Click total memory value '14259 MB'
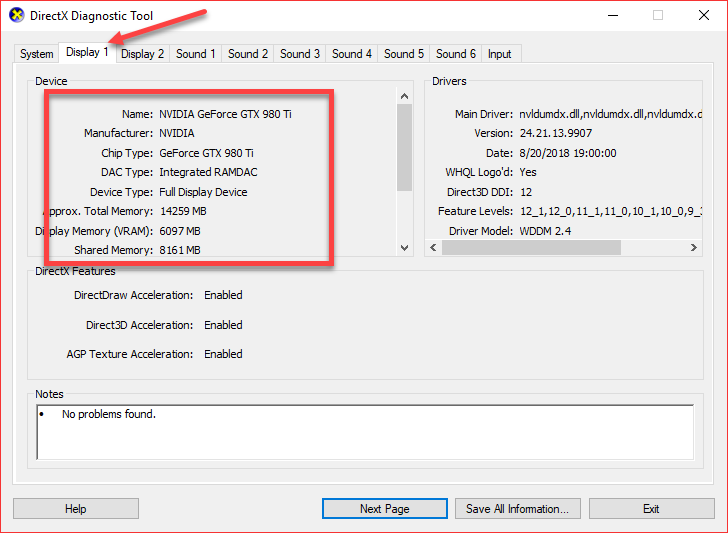 click(x=183, y=211)
